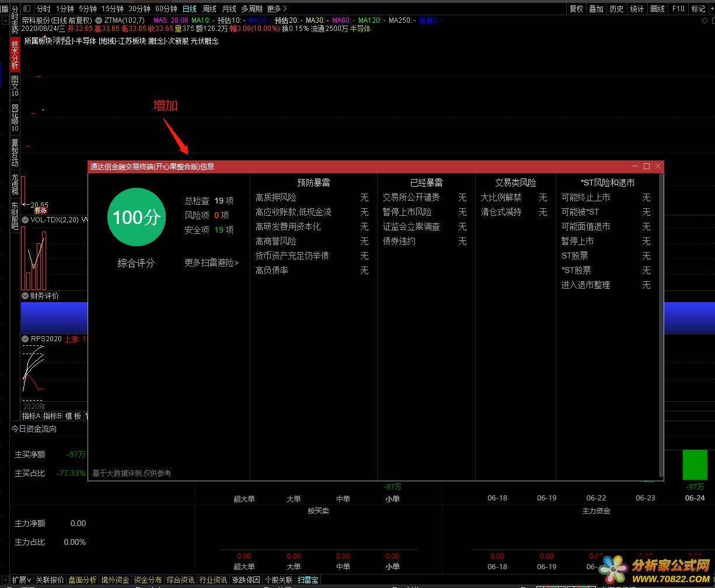This screenshot has height=588, width=715.
Task: Select 分时走势 in left sidebar
Action: pyautogui.click(x=15, y=19)
